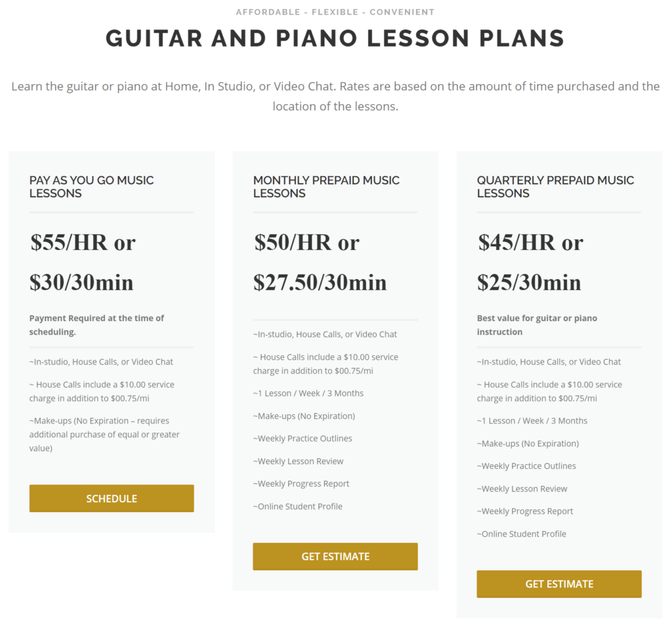Viewport: 672px width, 625px height.
Task: Click 'Best value for guitar or piano instruction' note
Action: [537, 325]
